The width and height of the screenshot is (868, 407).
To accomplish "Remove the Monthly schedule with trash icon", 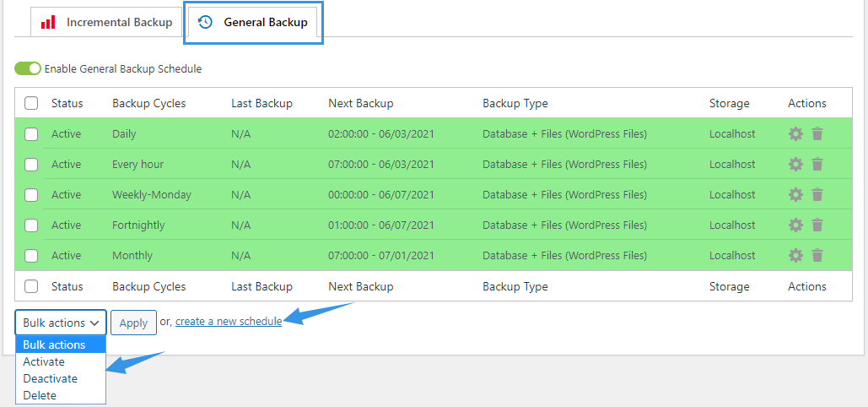I will click(817, 256).
